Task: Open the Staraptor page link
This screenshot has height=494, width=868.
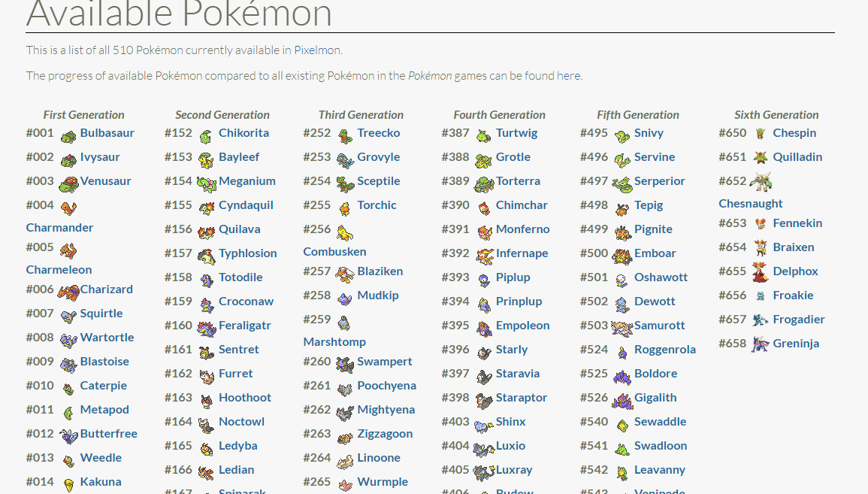Action: (521, 398)
